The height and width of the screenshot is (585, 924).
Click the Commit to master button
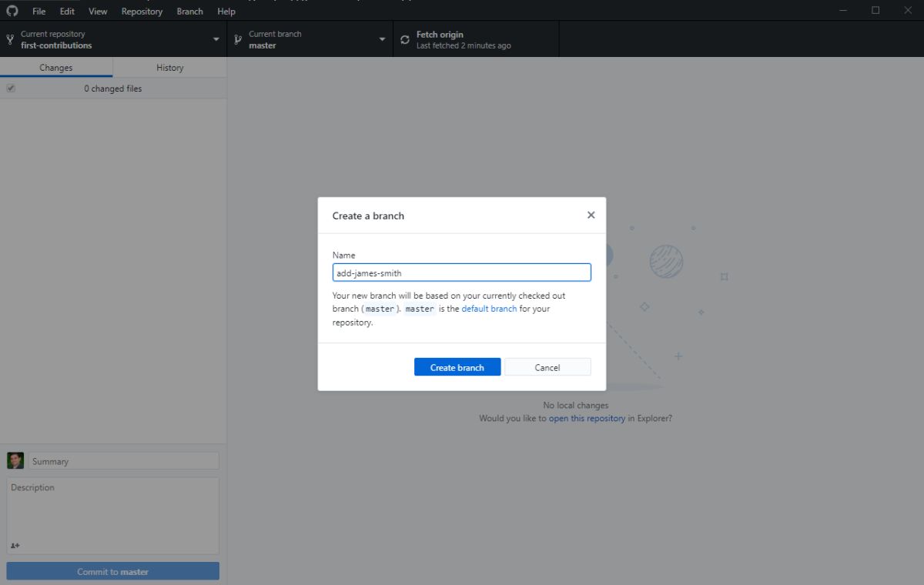click(113, 571)
